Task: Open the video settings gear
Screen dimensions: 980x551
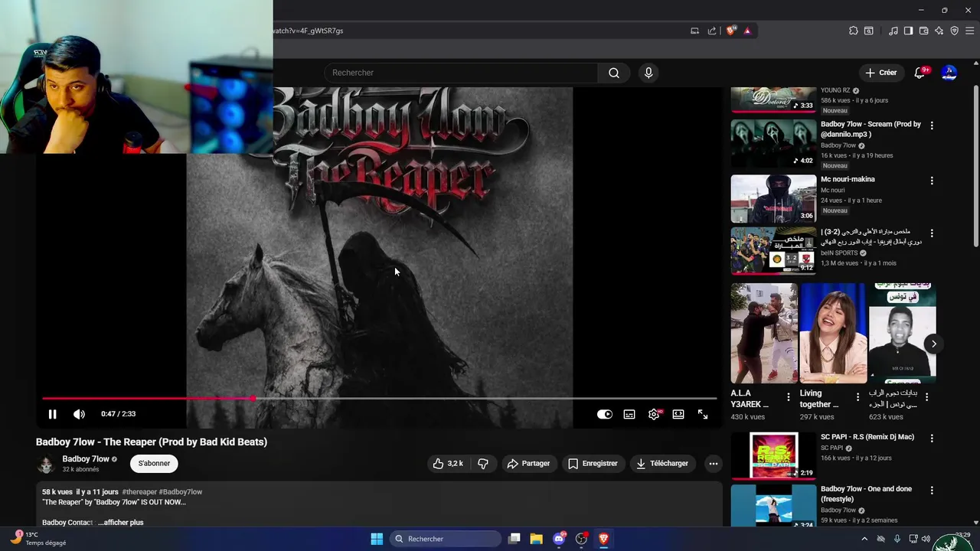Action: click(x=654, y=414)
